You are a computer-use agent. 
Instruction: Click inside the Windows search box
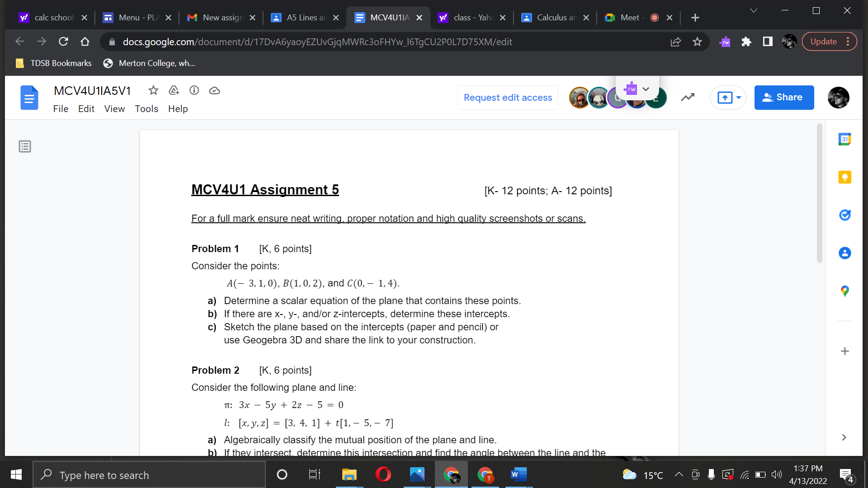(x=149, y=475)
